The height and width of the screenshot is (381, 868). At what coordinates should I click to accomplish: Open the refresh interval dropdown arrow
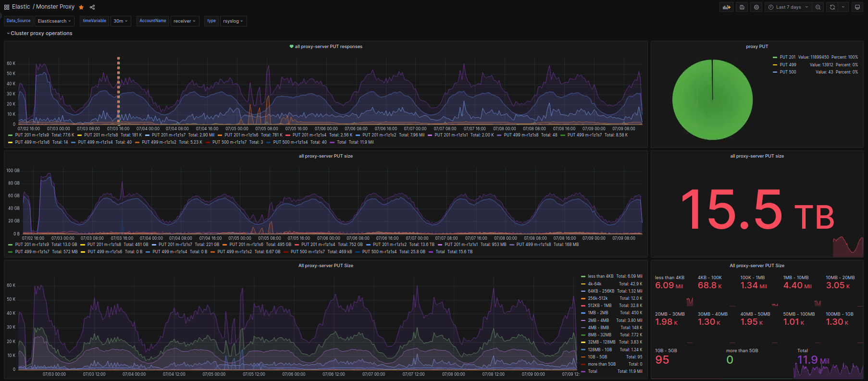843,7
